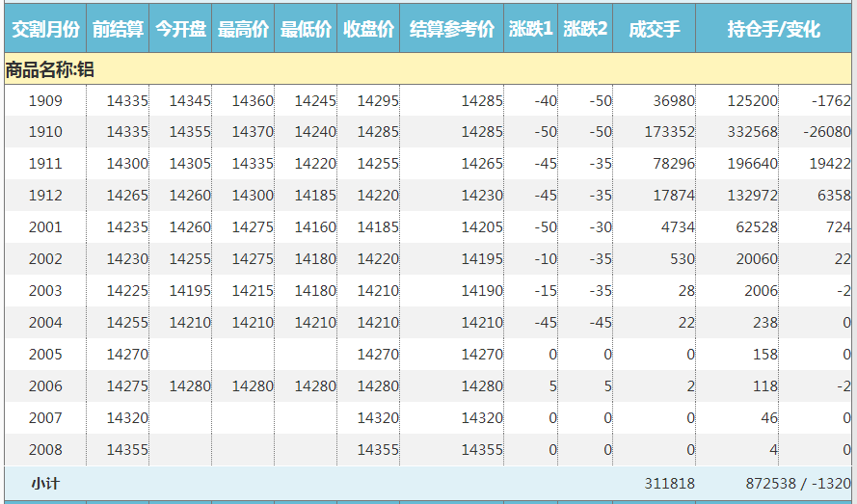
Task: Click the 小计 subtotal label
Action: [45, 484]
